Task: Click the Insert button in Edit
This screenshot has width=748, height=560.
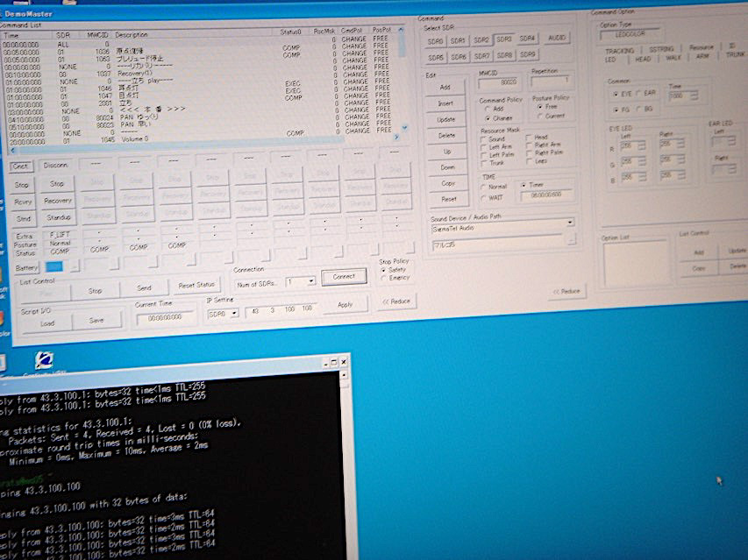Action: pyautogui.click(x=445, y=103)
